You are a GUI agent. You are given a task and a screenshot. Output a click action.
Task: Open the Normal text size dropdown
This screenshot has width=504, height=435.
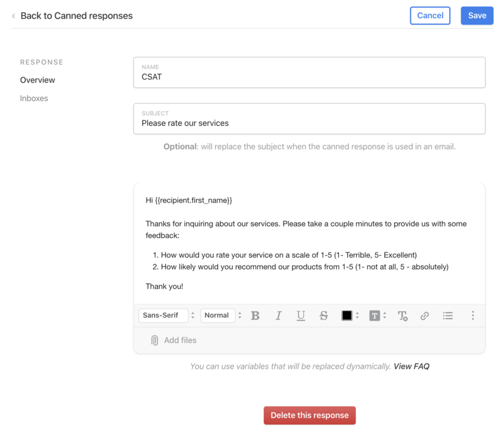[222, 316]
